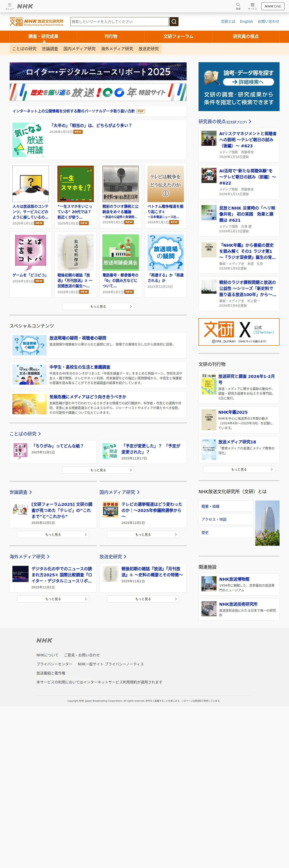Open 世論調査 submenu item

50,49
